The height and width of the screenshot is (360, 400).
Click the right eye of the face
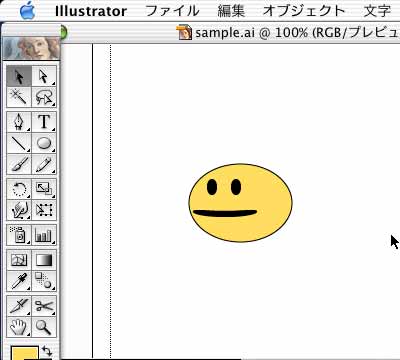coord(236,187)
